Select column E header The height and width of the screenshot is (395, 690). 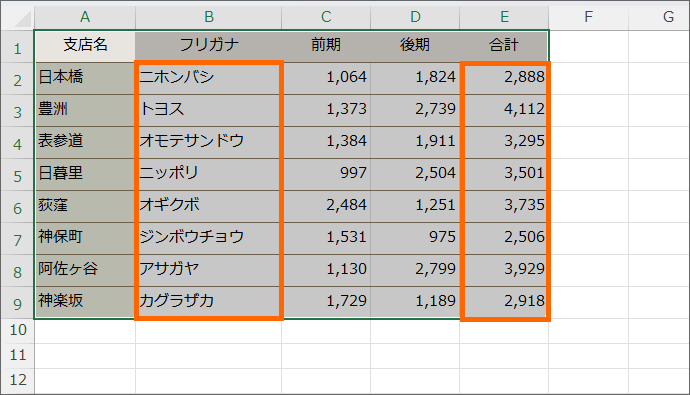(x=504, y=17)
